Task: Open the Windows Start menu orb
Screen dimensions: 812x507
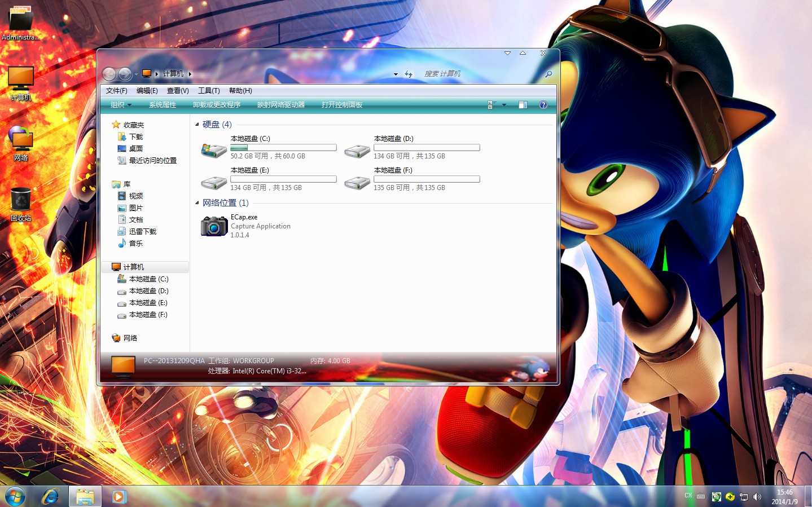Action: point(15,496)
